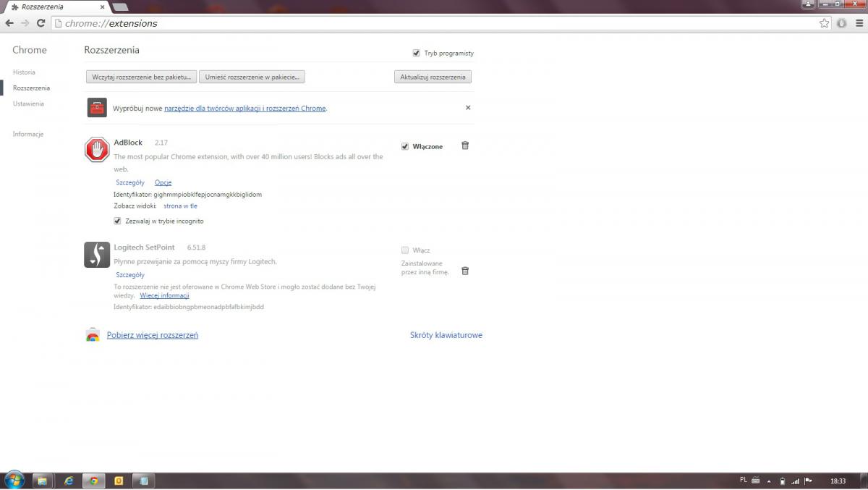The width and height of the screenshot is (868, 490).
Task: Toggle the Tryb programisty checkbox
Action: (x=417, y=53)
